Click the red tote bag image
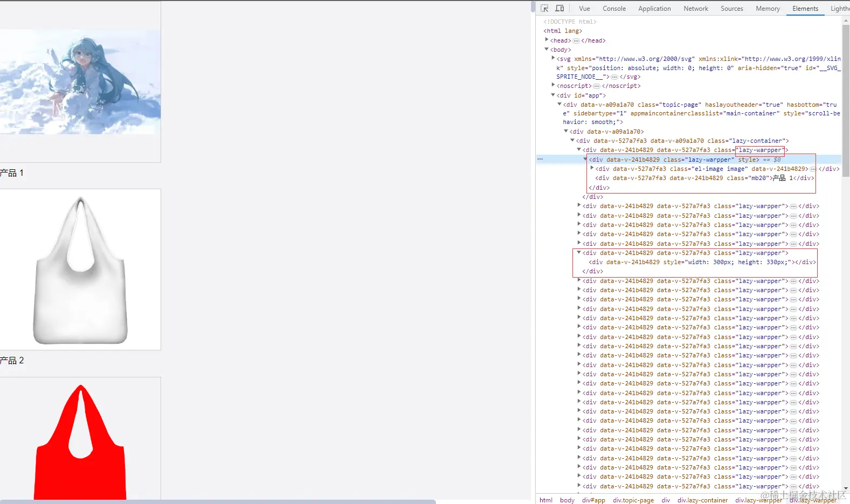The width and height of the screenshot is (850, 504). (x=80, y=439)
